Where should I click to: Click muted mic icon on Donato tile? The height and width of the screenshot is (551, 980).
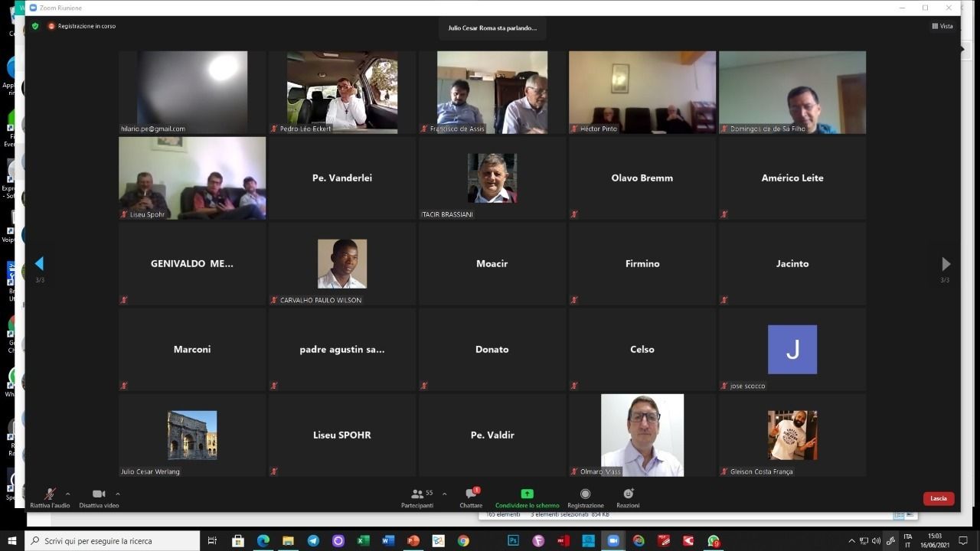[x=424, y=386]
